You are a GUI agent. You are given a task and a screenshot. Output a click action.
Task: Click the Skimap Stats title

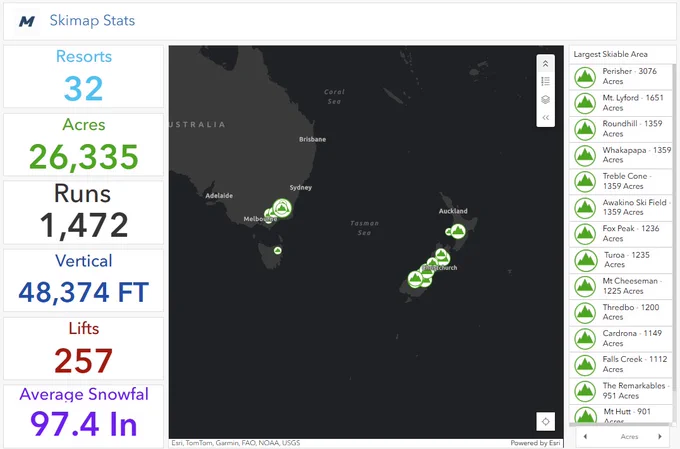click(x=92, y=20)
